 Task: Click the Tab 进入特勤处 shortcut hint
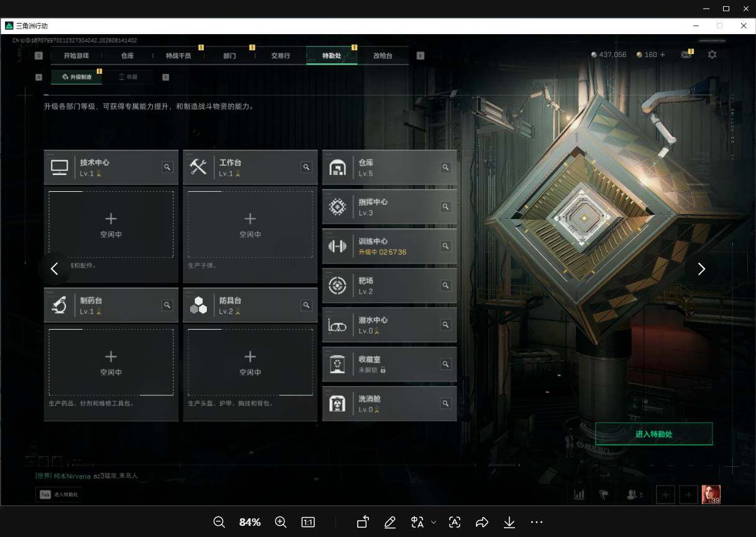point(60,495)
